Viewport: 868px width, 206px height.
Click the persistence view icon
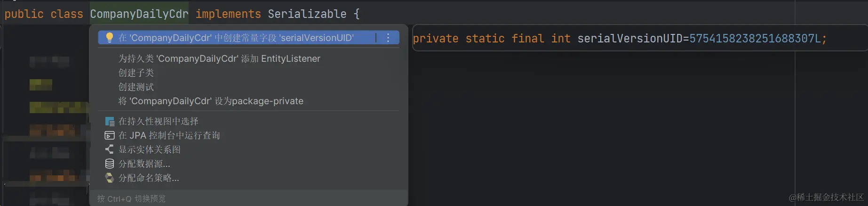point(110,122)
